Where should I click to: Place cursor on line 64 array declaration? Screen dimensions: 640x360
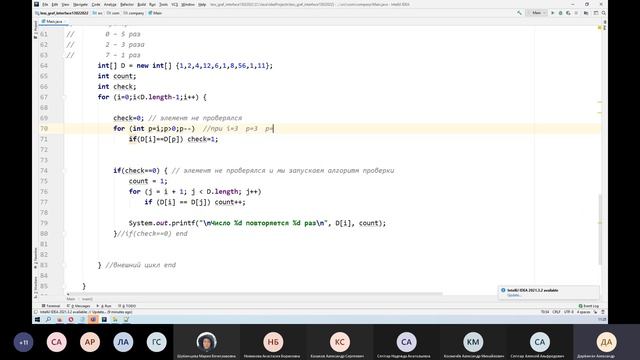pyautogui.click(x=185, y=65)
